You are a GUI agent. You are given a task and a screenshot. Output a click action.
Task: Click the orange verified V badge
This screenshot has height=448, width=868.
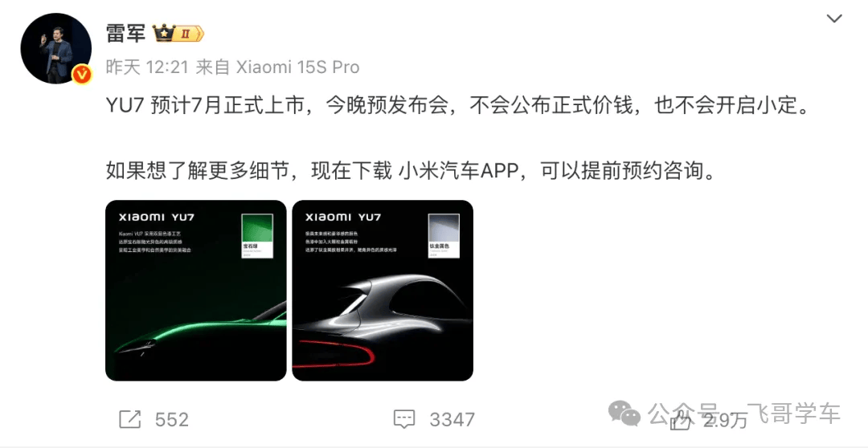pos(83,74)
